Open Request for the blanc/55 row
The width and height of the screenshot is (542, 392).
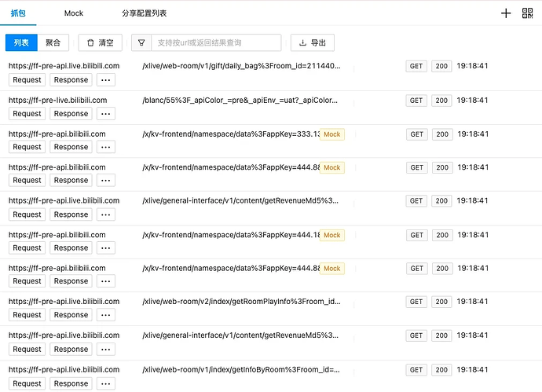click(x=27, y=114)
